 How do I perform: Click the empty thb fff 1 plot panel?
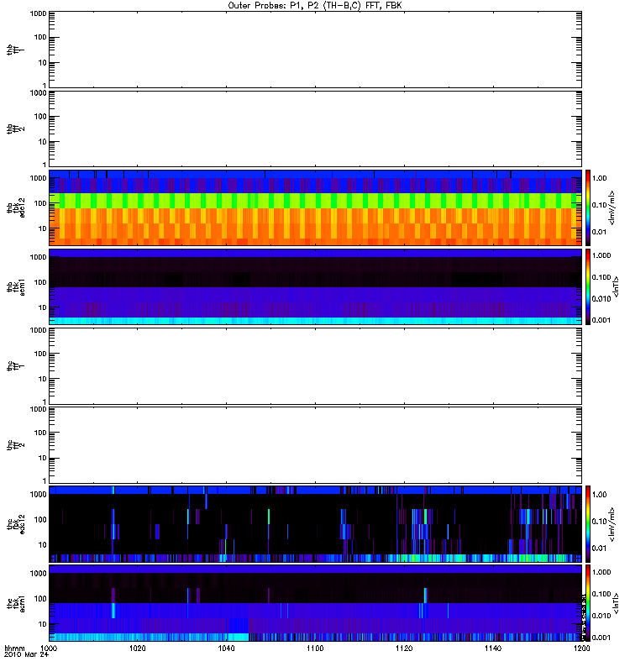(x=315, y=50)
